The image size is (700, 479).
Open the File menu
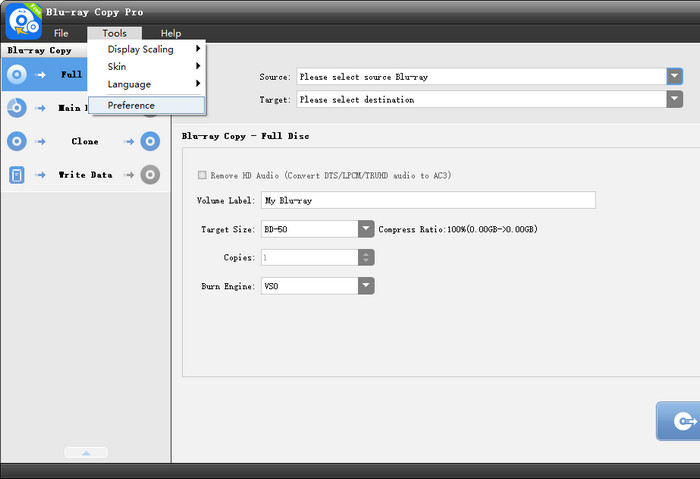pos(61,33)
